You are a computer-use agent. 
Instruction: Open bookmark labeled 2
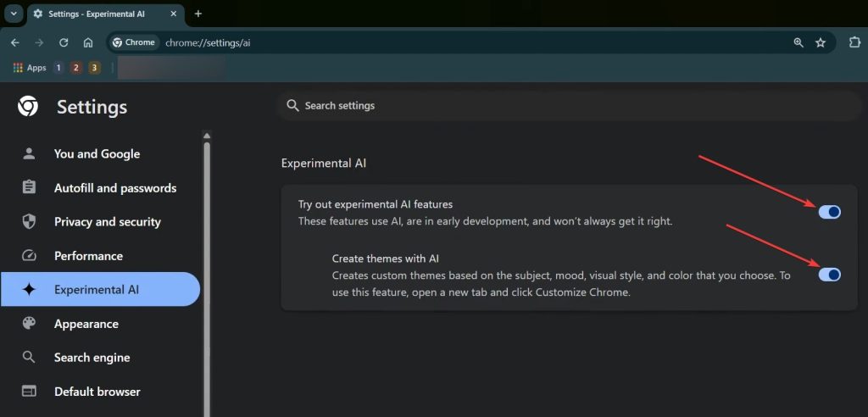click(x=76, y=68)
